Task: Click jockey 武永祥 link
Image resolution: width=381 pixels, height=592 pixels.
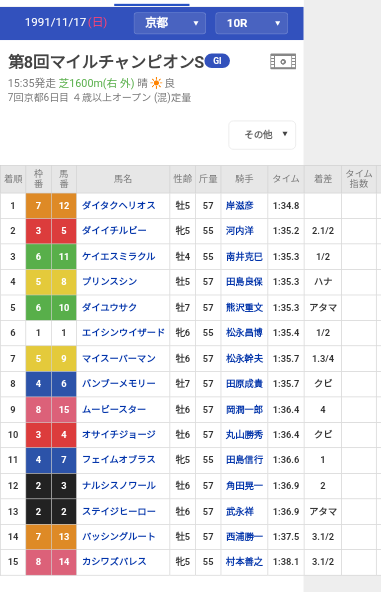Action: click(x=239, y=512)
